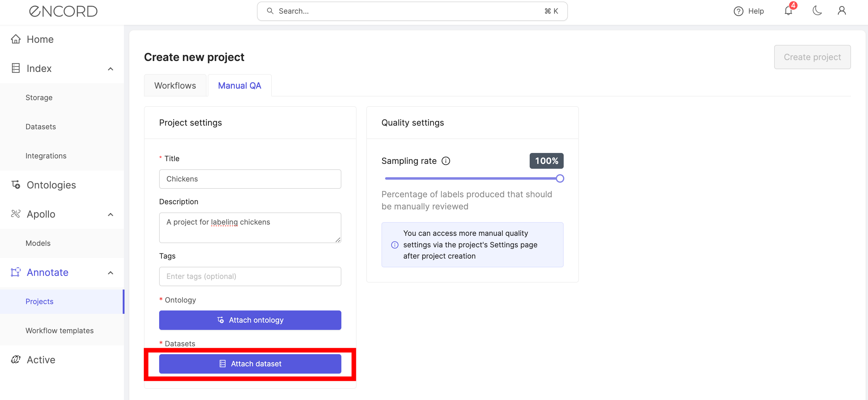Click the Ontologies sidebar icon
Viewport: 868px width, 400px height.
coord(15,185)
